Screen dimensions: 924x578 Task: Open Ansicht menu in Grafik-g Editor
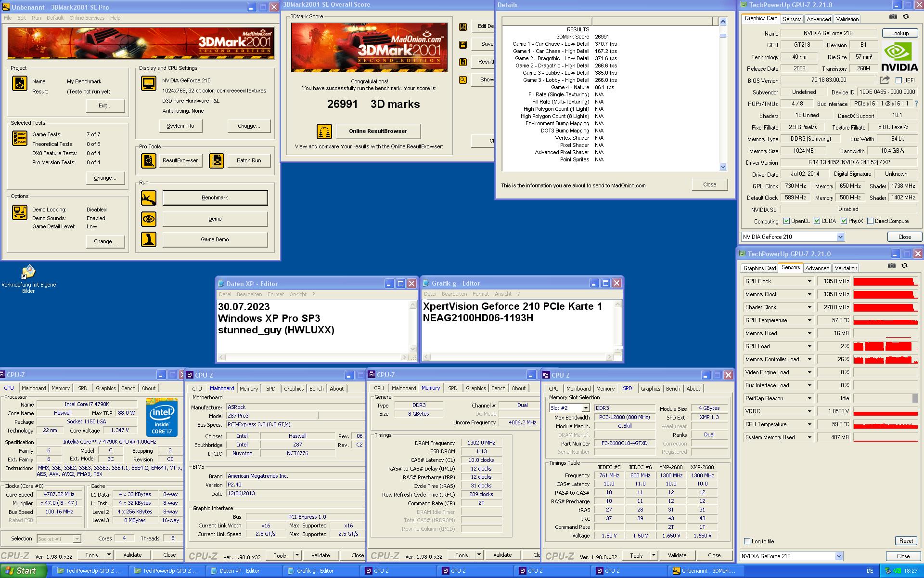point(503,294)
